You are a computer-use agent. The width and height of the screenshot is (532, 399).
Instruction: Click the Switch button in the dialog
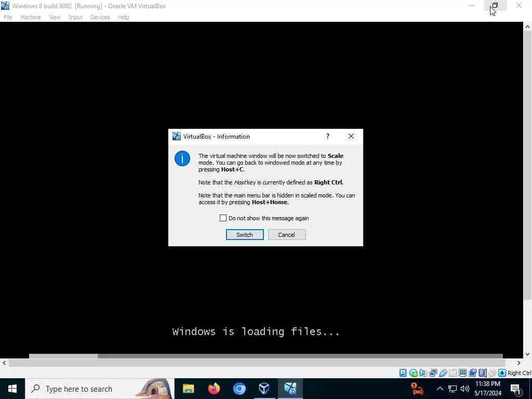coord(245,234)
